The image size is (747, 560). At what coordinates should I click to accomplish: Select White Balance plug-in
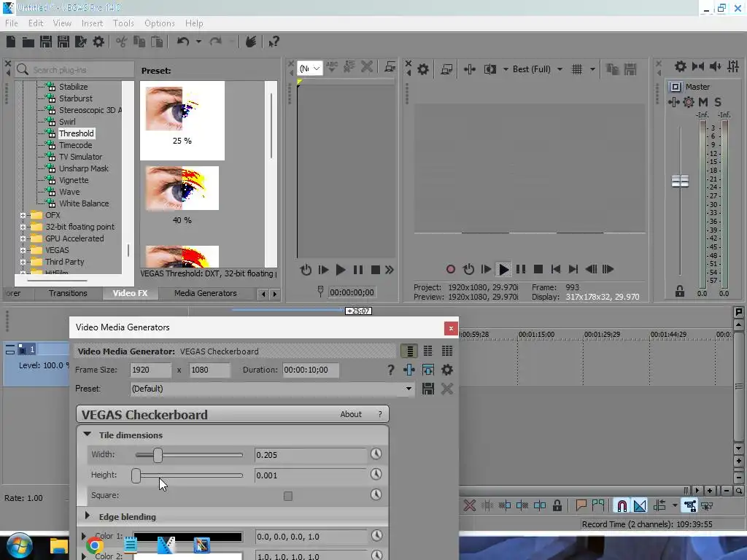(x=84, y=204)
